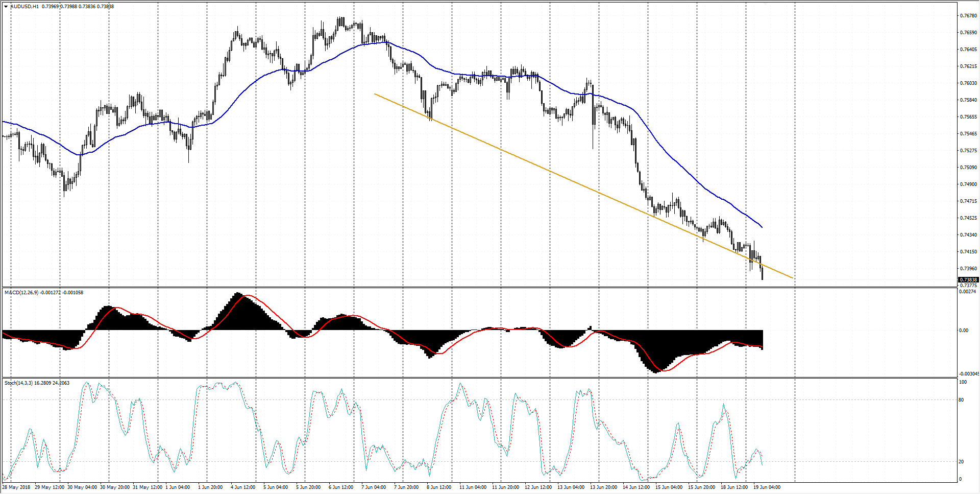The image size is (980, 494).
Task: Click the MACD 0.00 zero level label
Action: [x=963, y=331]
